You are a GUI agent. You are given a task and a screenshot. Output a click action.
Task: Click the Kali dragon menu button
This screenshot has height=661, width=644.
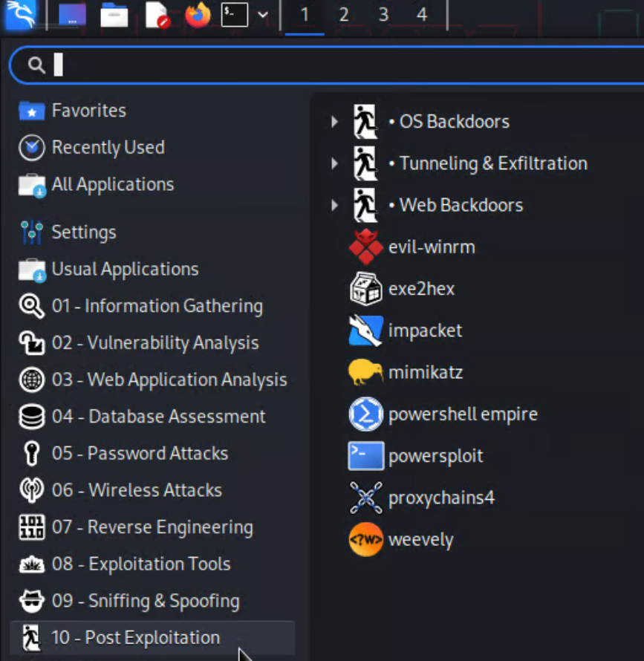click(x=20, y=15)
